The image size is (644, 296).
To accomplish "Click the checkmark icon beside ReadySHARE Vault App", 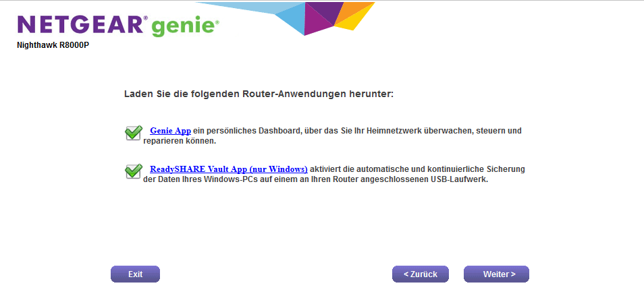I will pos(134,171).
